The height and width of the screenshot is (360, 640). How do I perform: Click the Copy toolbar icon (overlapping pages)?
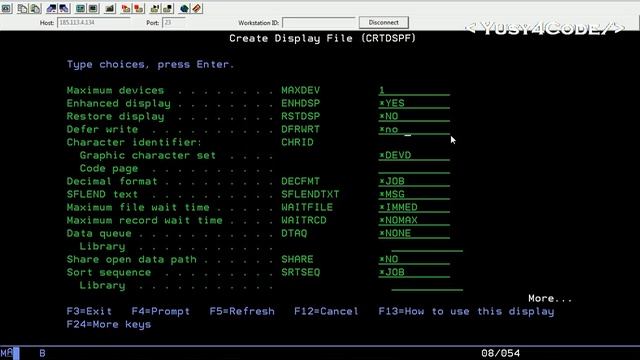pyautogui.click(x=22, y=8)
